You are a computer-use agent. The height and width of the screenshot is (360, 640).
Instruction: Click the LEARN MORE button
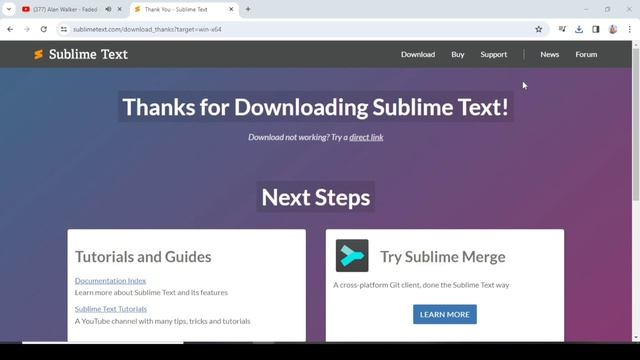444,314
